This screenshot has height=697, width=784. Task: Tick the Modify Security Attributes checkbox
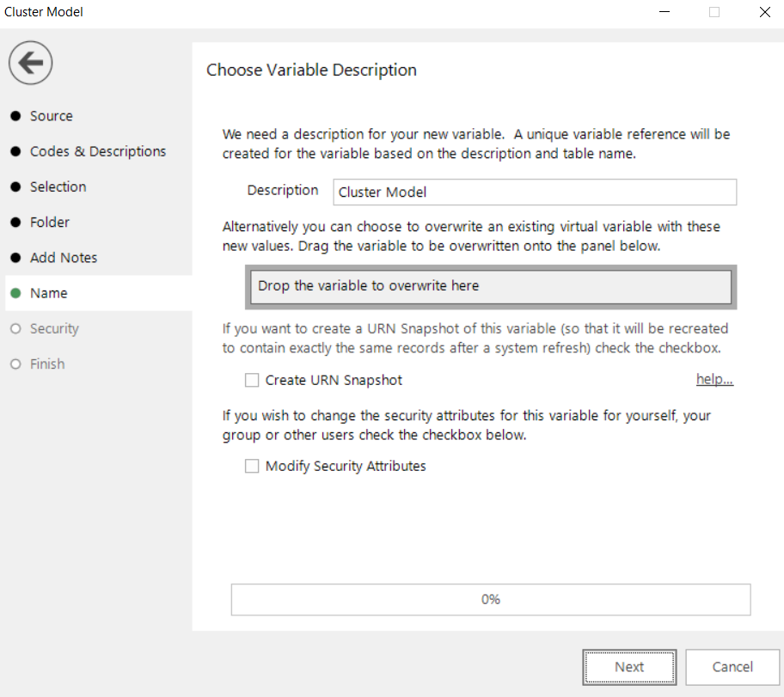click(252, 466)
